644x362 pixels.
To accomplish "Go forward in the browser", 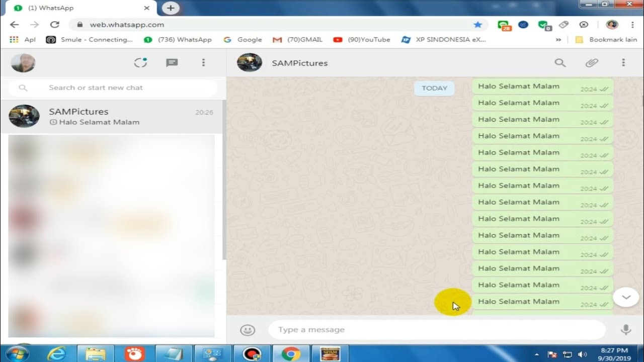I will tap(34, 25).
